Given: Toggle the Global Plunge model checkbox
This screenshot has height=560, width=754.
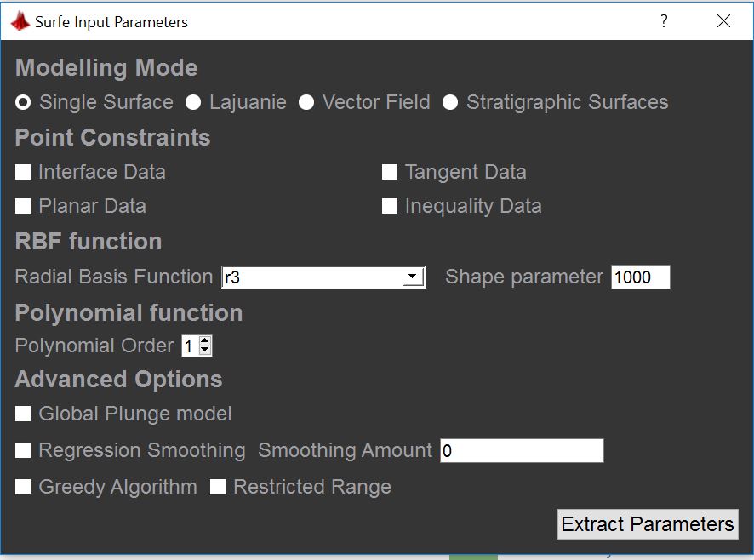Looking at the screenshot, I should coord(24,414).
